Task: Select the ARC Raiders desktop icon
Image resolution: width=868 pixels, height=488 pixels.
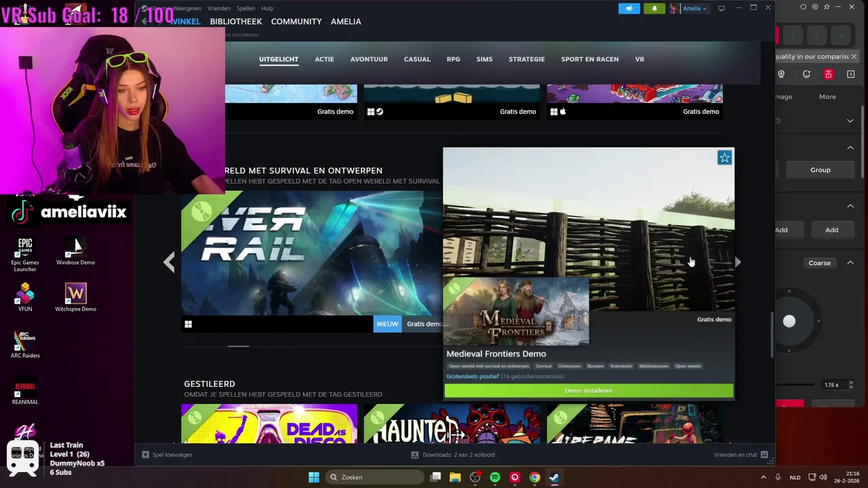Action: point(25,344)
